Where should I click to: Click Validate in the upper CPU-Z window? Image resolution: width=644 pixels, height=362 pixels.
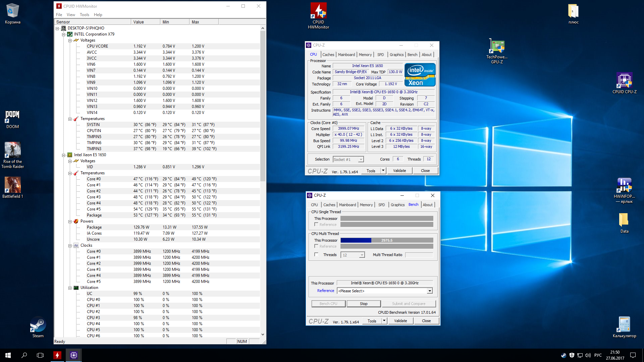(399, 171)
